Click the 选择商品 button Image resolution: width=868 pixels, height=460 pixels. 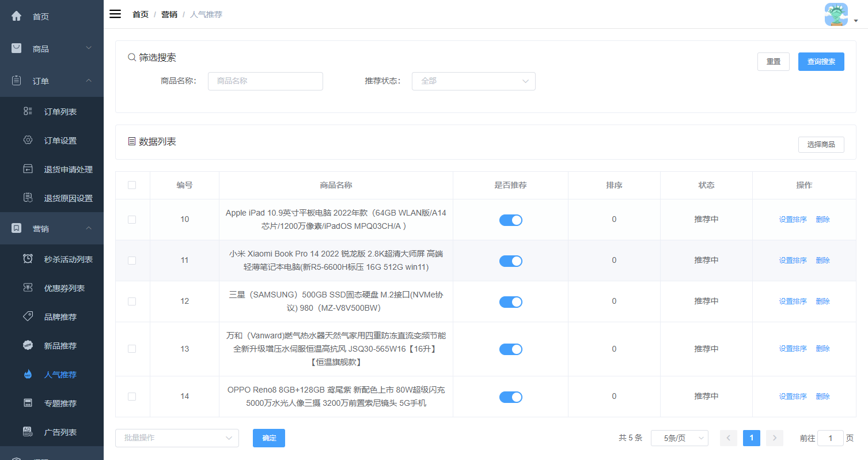click(821, 145)
